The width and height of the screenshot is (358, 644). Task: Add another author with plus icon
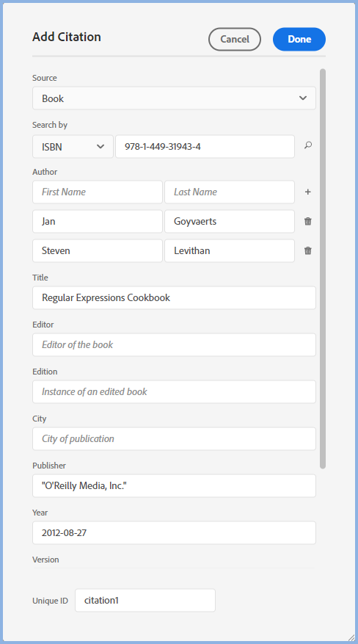coord(308,192)
